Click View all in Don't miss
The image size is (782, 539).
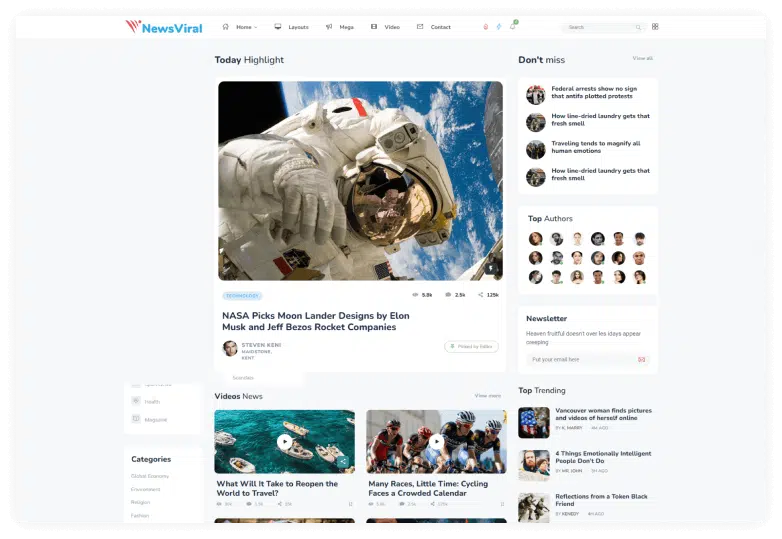coord(642,58)
